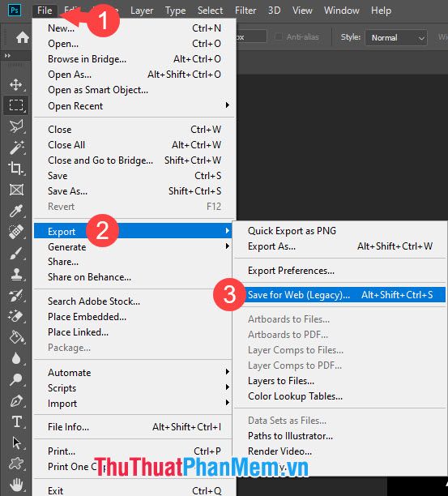
Task: Select the Clone Stamp tool
Action: [16, 274]
